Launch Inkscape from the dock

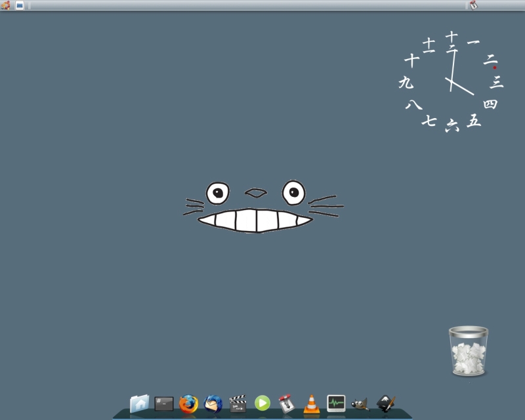click(386, 403)
